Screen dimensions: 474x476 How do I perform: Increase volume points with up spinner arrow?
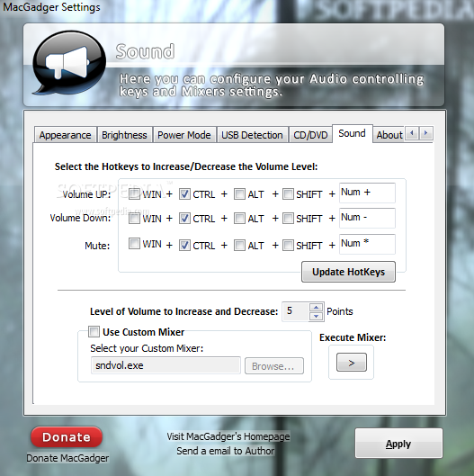click(317, 308)
